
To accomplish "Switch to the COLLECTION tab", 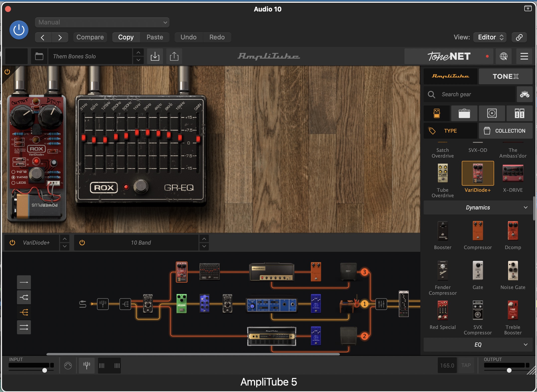I will (505, 131).
